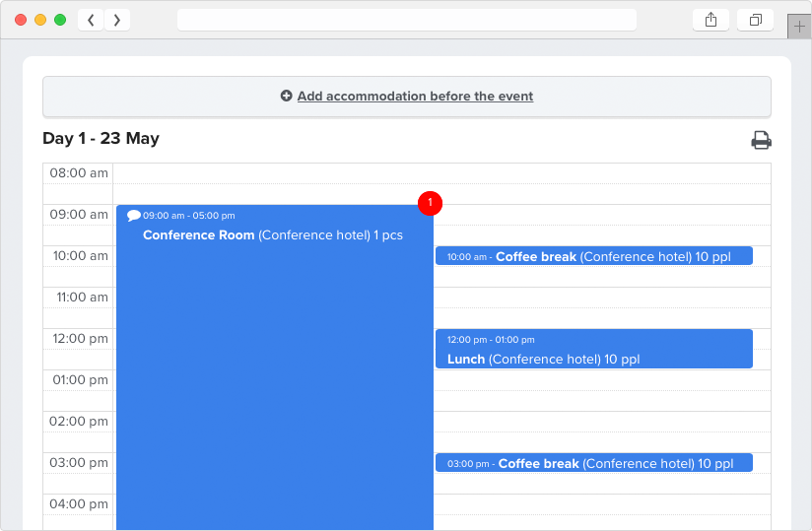Open the share icon in the toolbar
Viewport: 812px width, 531px height.
(x=711, y=20)
